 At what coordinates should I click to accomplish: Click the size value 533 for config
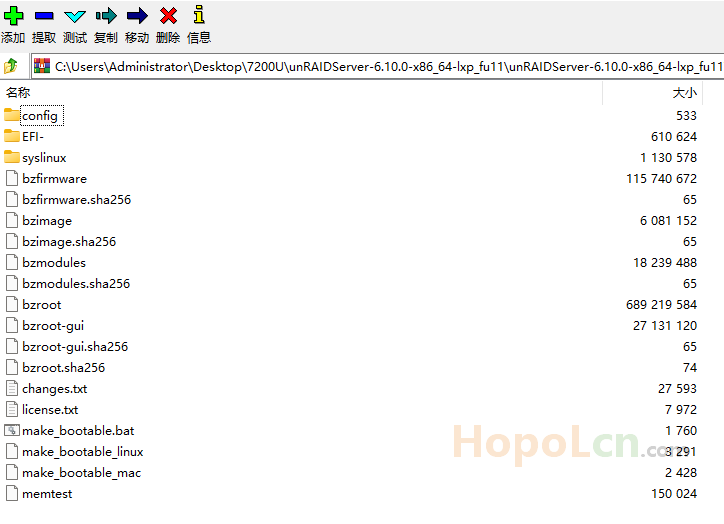[x=686, y=115]
